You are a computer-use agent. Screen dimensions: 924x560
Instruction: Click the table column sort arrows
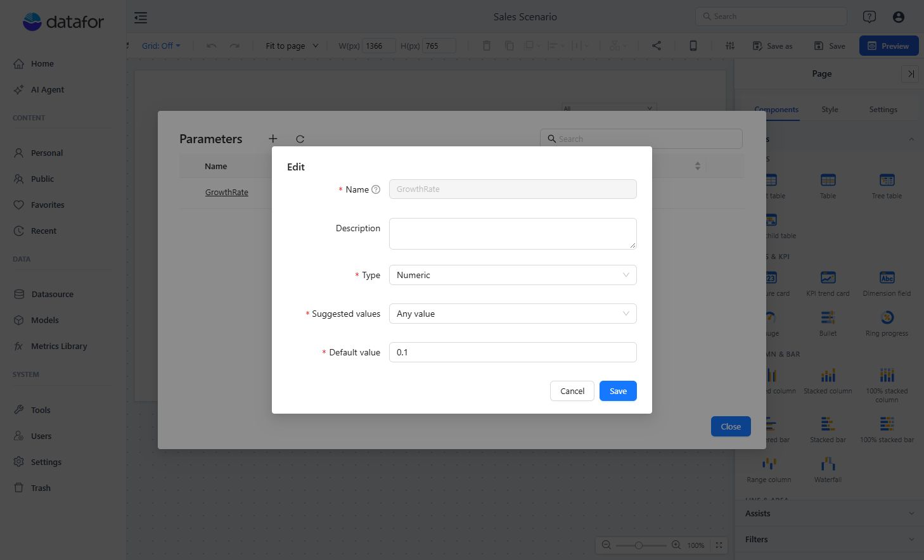coord(697,166)
